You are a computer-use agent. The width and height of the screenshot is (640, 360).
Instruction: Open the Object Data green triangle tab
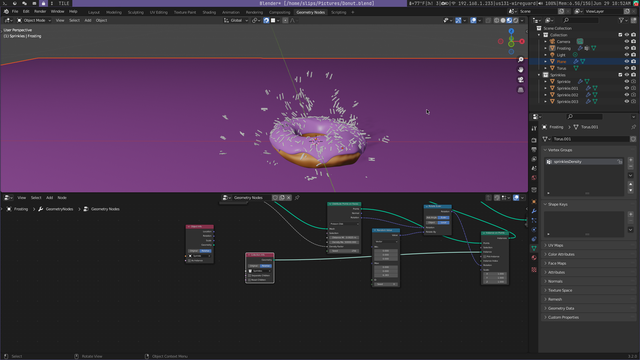(534, 248)
